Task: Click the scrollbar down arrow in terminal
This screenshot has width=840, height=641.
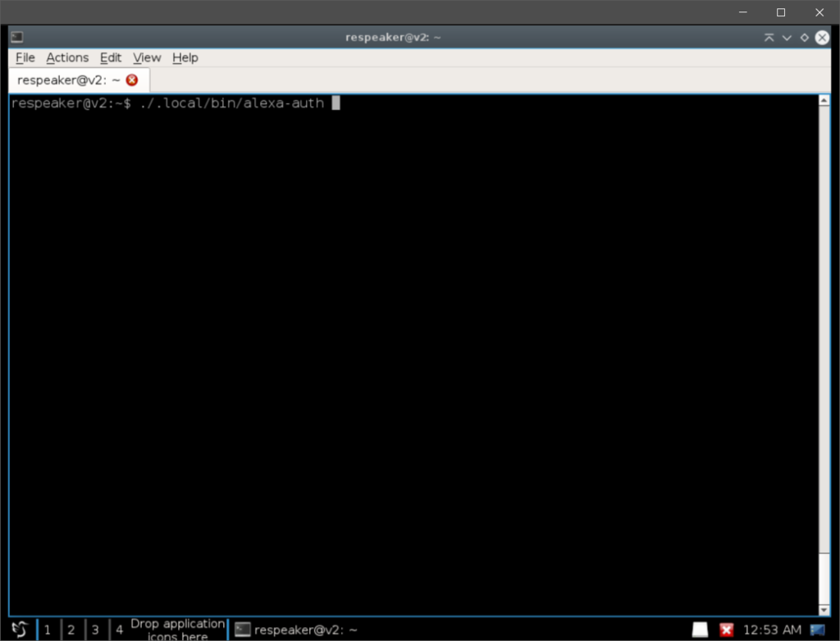Action: click(x=824, y=610)
